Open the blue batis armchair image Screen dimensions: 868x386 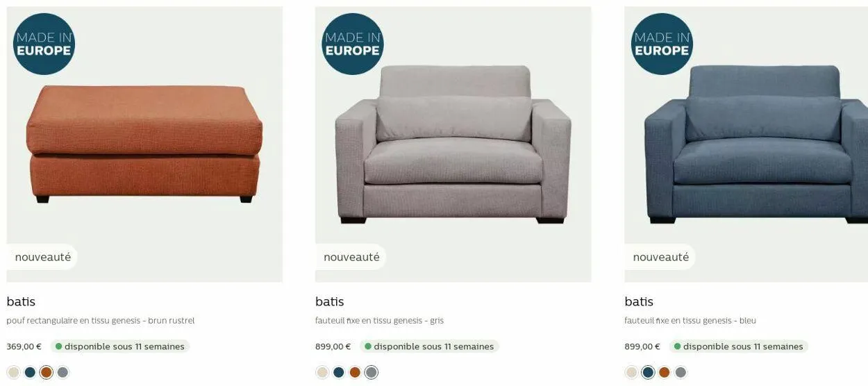click(x=746, y=144)
